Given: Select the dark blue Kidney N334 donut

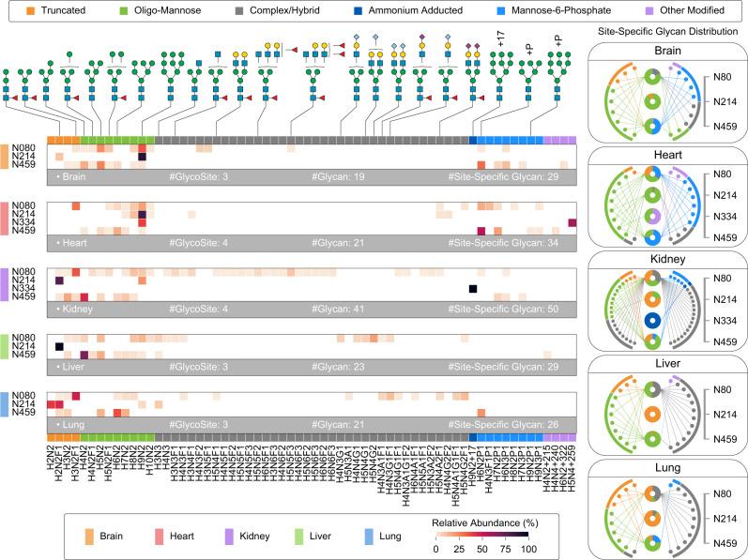Looking at the screenshot, I should tap(652, 321).
